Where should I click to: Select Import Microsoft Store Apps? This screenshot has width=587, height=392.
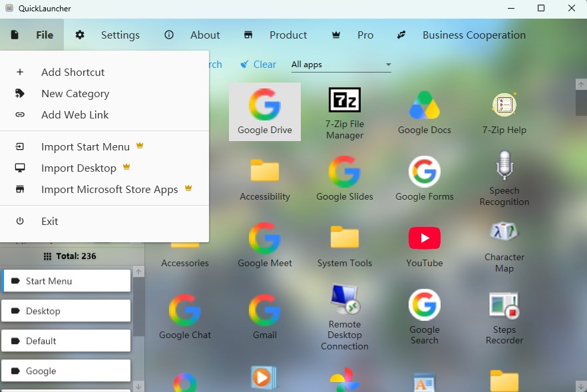pyautogui.click(x=104, y=190)
